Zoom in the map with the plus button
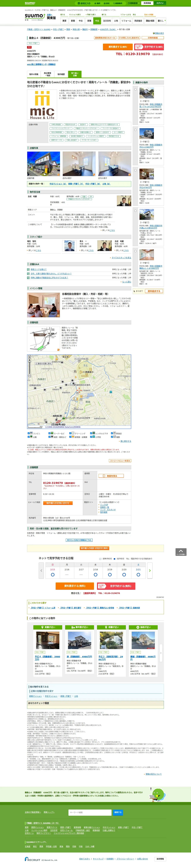This screenshot has width=191, height=868. tap(29, 357)
